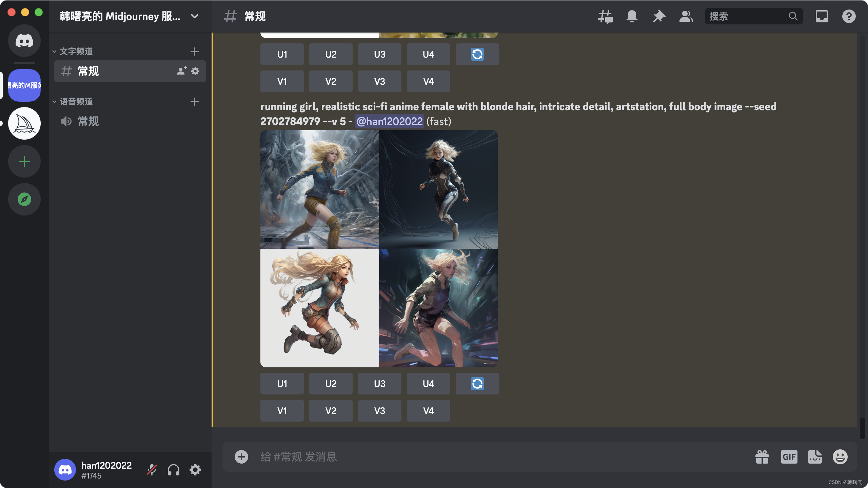Join the 常规 voice channel
The image size is (868, 488).
click(88, 121)
